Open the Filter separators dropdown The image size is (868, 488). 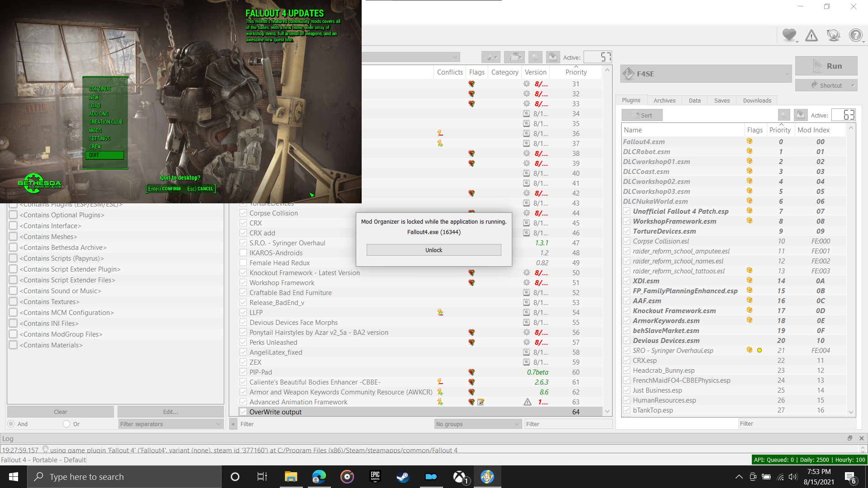click(x=171, y=424)
